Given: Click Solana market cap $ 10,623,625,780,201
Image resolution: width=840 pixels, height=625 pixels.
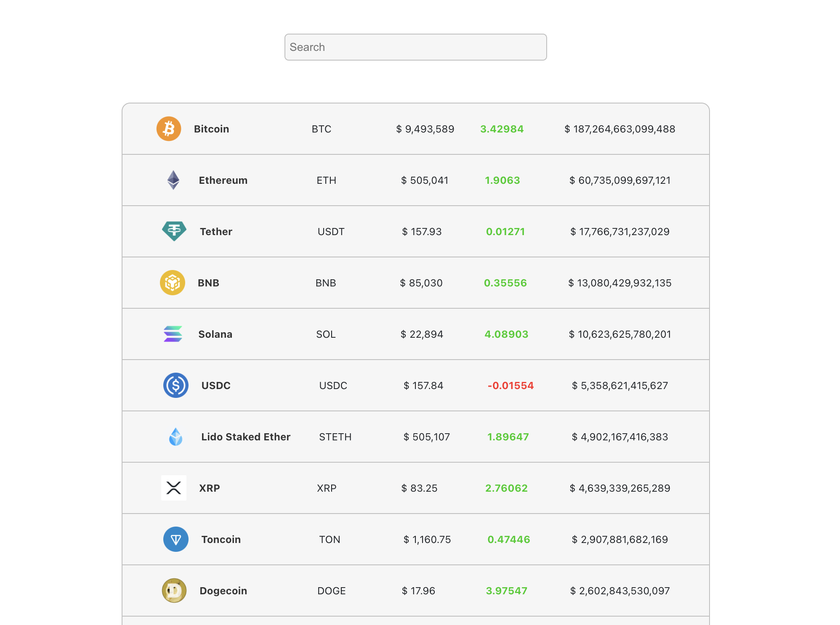Looking at the screenshot, I should click(620, 334).
